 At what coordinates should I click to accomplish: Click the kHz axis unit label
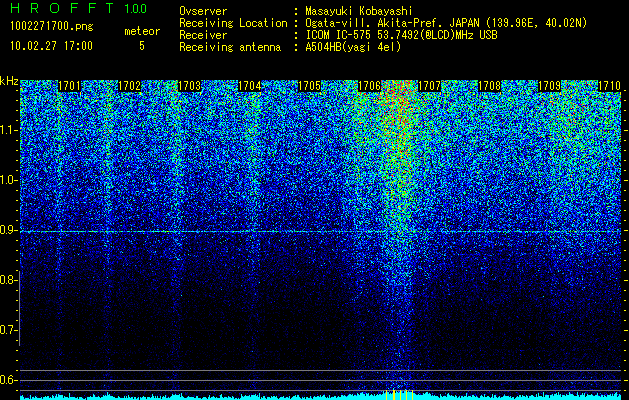pyautogui.click(x=9, y=81)
